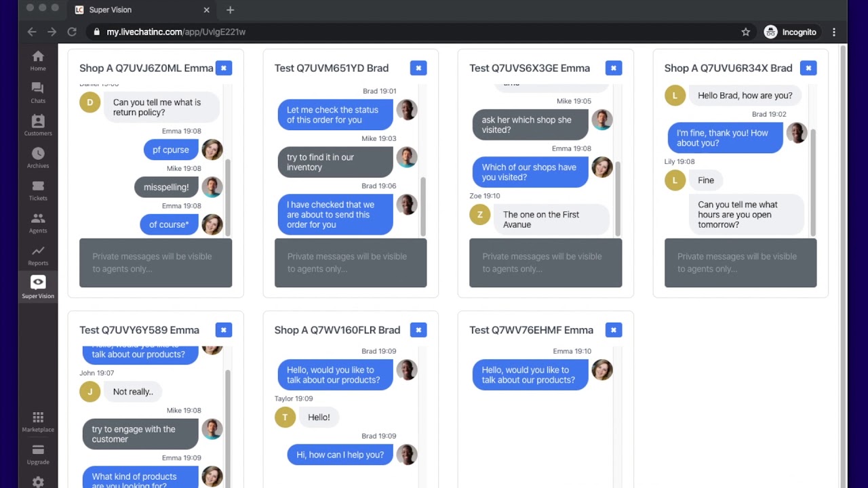Image resolution: width=868 pixels, height=488 pixels.
Task: Close the Test Q7UVY6Y589 Emma chat card
Action: coord(224,330)
